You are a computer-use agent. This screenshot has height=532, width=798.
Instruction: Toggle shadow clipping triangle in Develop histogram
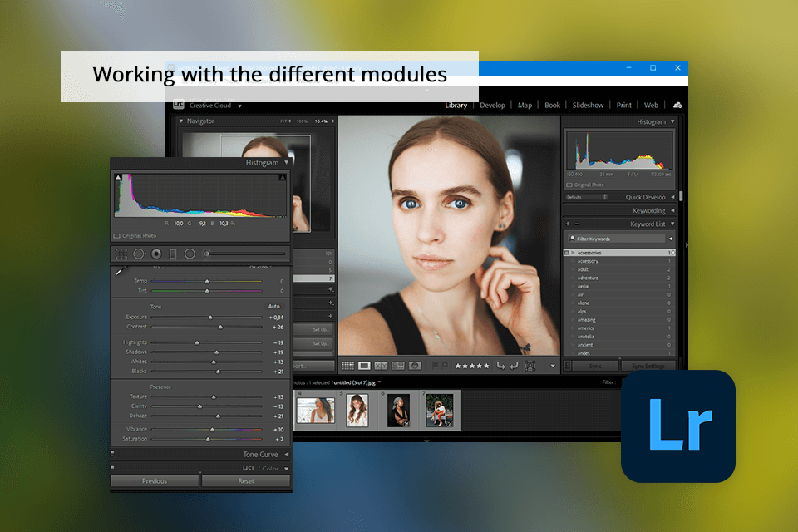118,177
